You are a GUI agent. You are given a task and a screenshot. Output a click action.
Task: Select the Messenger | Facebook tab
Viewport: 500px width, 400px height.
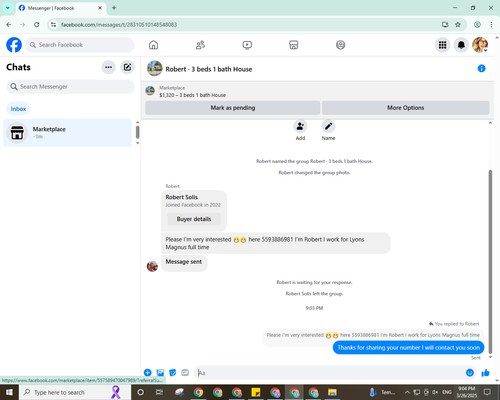point(61,8)
